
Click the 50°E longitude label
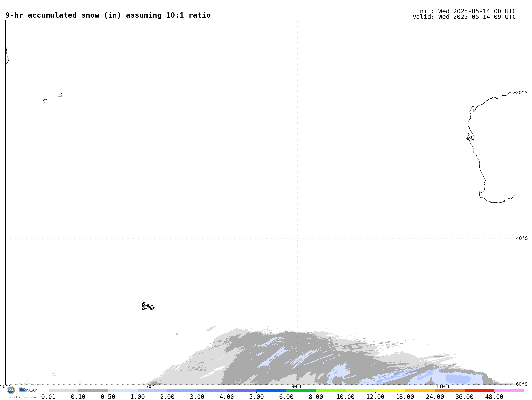click(x=6, y=387)
